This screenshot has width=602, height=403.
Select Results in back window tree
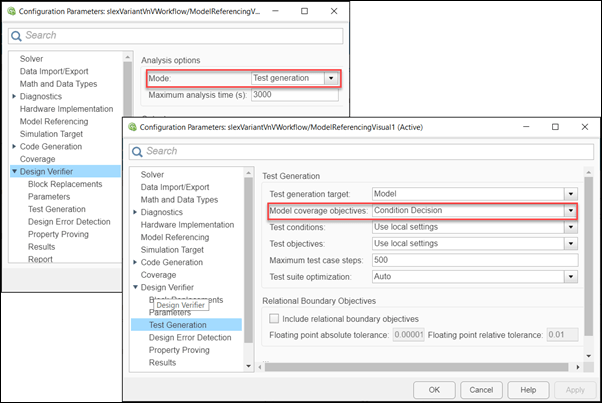pos(41,247)
